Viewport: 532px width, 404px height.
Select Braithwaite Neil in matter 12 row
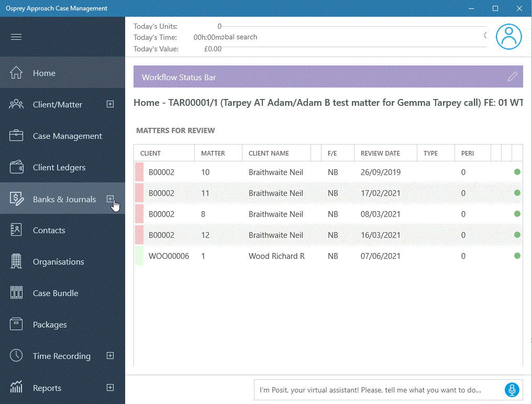coord(276,235)
